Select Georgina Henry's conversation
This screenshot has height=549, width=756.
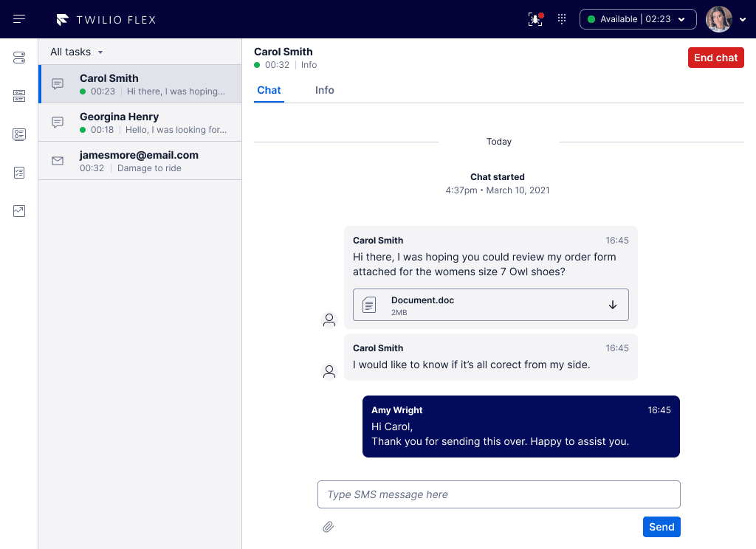(140, 122)
